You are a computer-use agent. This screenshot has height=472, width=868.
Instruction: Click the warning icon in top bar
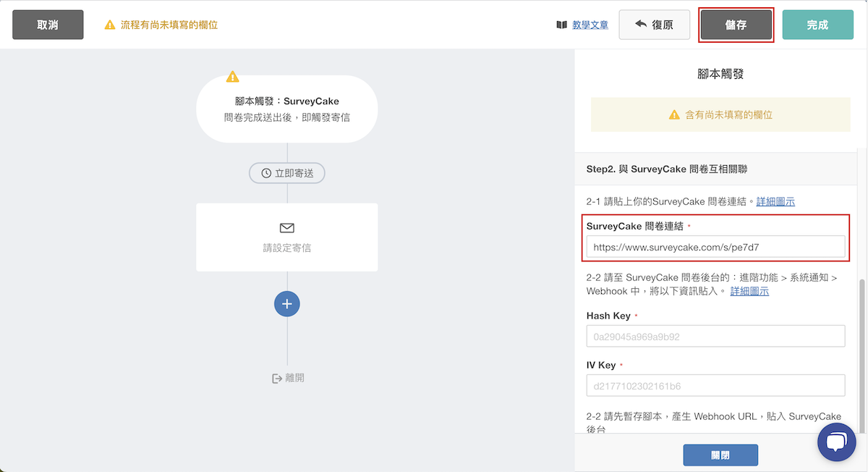point(110,25)
